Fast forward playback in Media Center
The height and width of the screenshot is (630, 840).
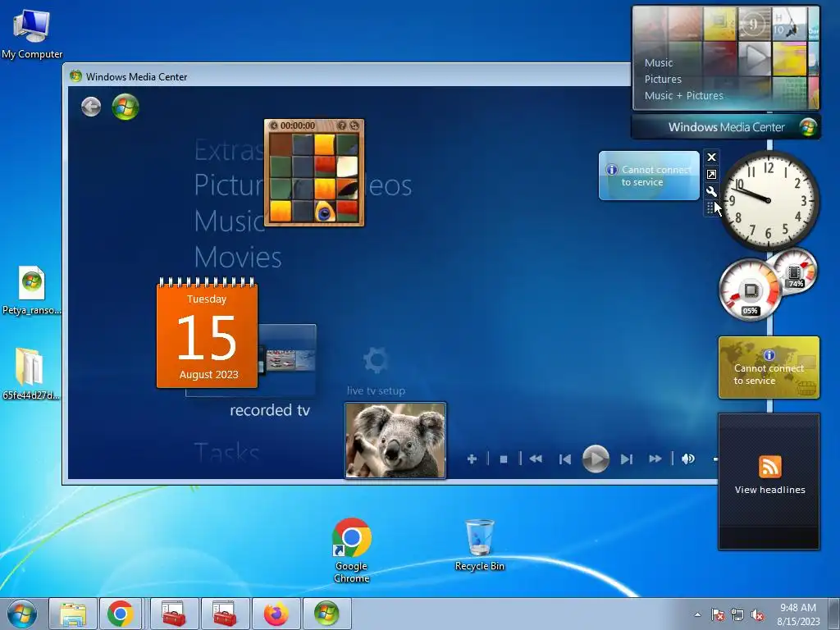pyautogui.click(x=655, y=459)
